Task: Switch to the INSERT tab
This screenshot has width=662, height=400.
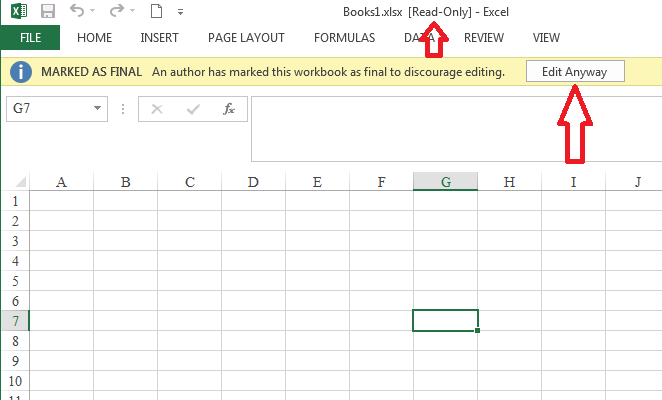Action: [x=159, y=38]
